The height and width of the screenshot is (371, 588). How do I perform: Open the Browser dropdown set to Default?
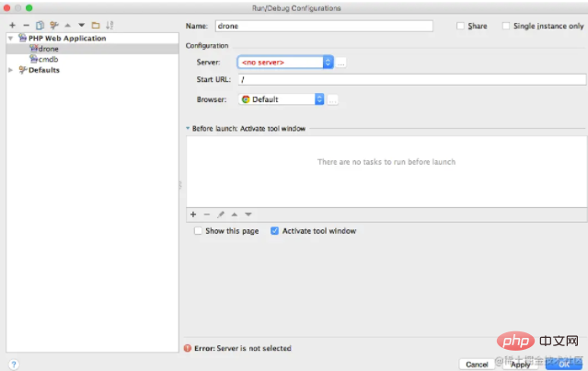[282, 99]
